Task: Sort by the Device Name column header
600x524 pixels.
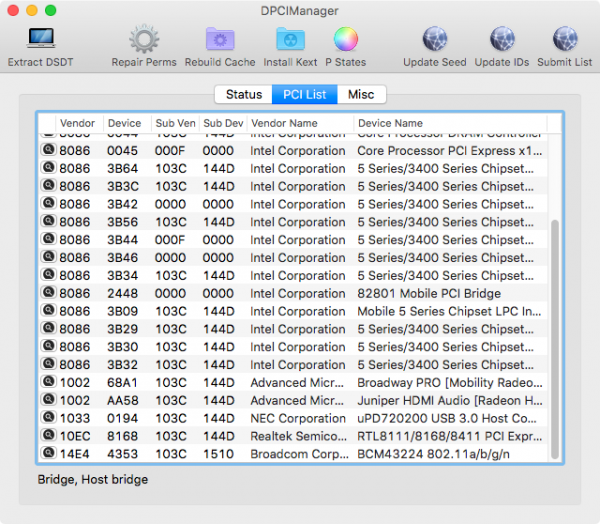Action: click(x=450, y=123)
